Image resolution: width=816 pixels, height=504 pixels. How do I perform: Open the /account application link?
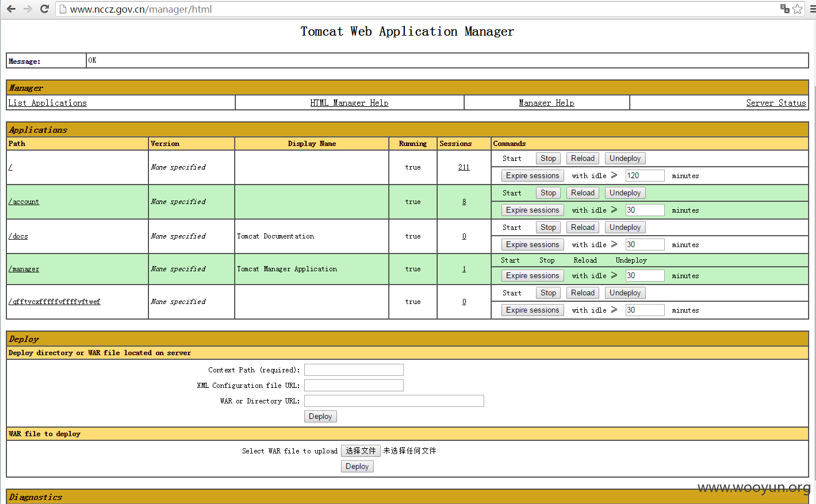pos(24,202)
